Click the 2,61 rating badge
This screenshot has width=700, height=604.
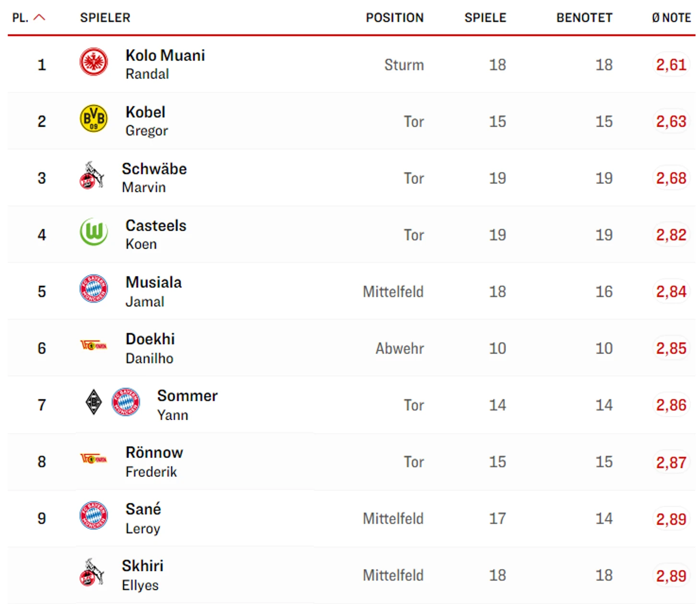[671, 65]
